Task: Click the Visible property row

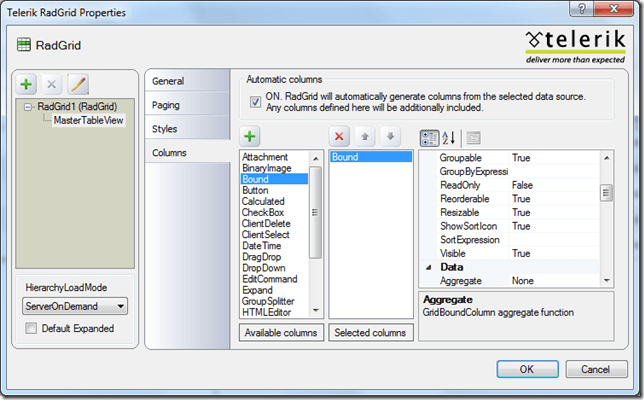Action: pos(518,253)
